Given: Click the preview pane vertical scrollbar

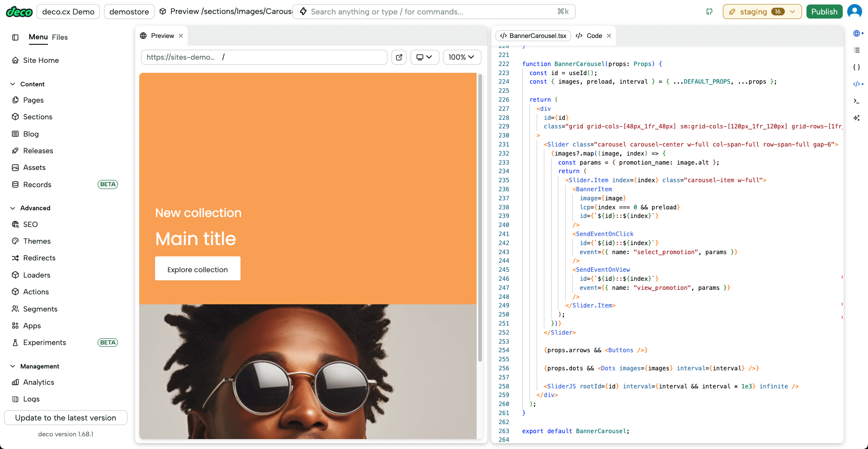Looking at the screenshot, I should [x=480, y=217].
